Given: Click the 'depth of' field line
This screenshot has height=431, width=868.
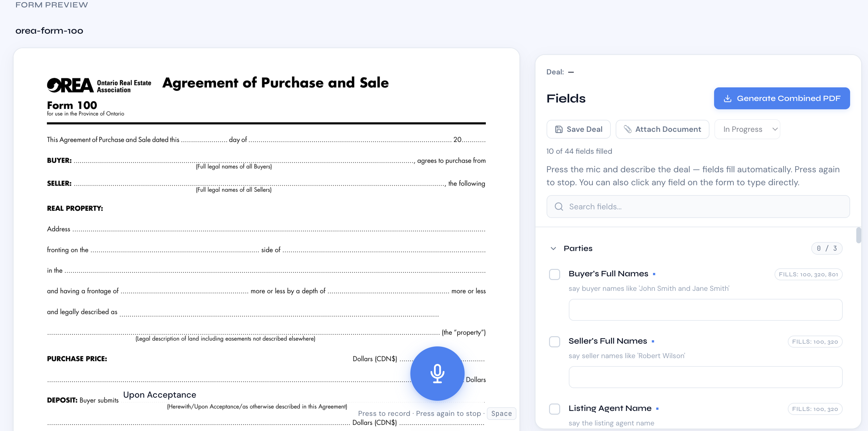Looking at the screenshot, I should (388, 291).
